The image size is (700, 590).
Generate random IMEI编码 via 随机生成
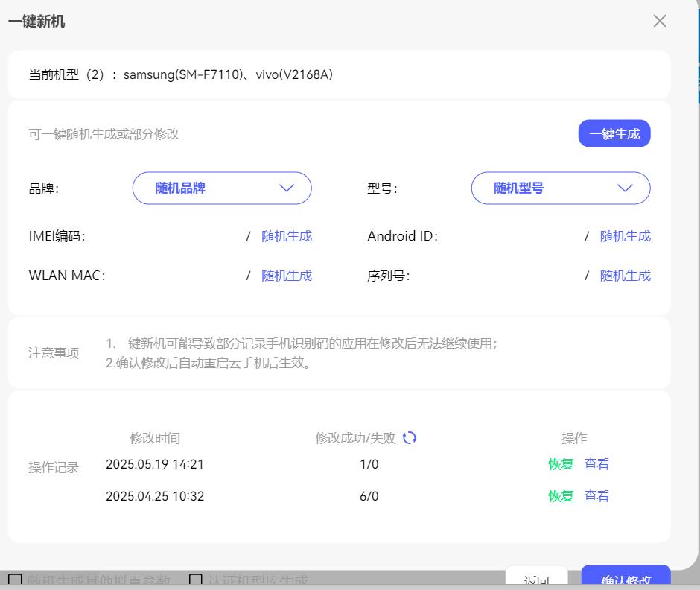pyautogui.click(x=286, y=236)
